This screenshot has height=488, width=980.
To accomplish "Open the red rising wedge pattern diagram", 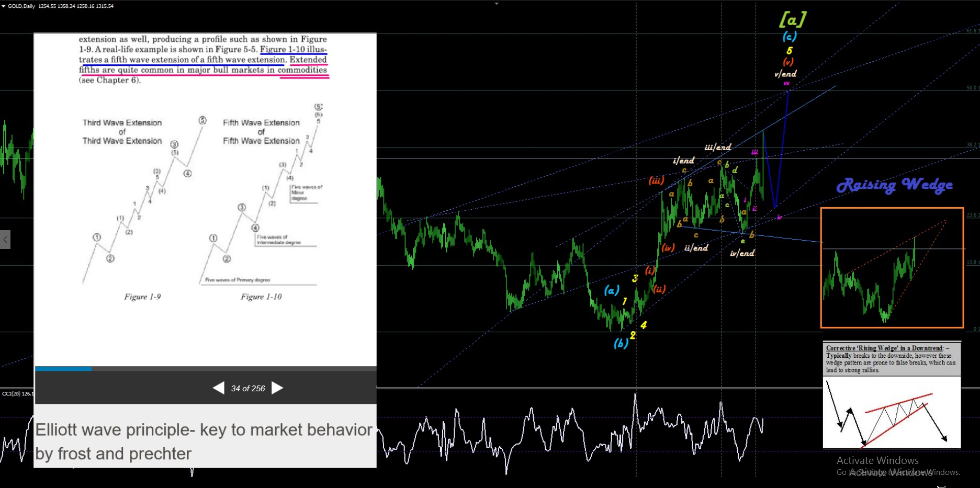I will (x=892, y=413).
